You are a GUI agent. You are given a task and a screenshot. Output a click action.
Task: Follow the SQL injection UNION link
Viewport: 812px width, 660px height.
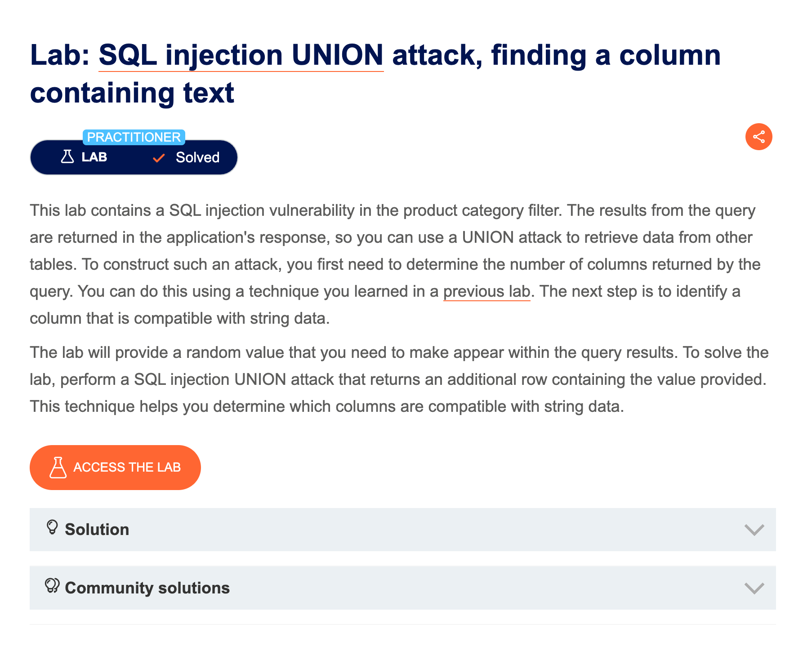(241, 55)
